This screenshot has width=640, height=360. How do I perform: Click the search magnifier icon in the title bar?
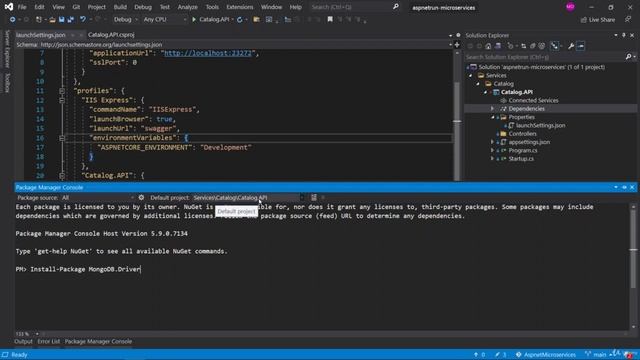point(396,7)
